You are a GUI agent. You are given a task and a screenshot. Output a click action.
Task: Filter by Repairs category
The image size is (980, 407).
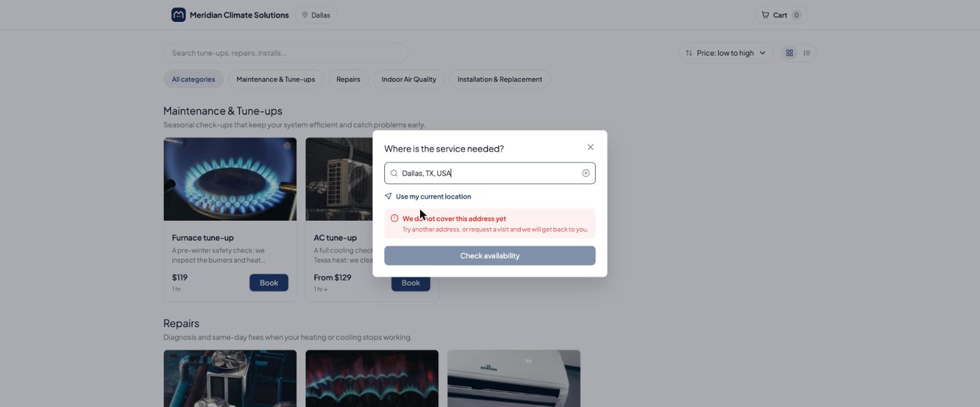pos(348,79)
